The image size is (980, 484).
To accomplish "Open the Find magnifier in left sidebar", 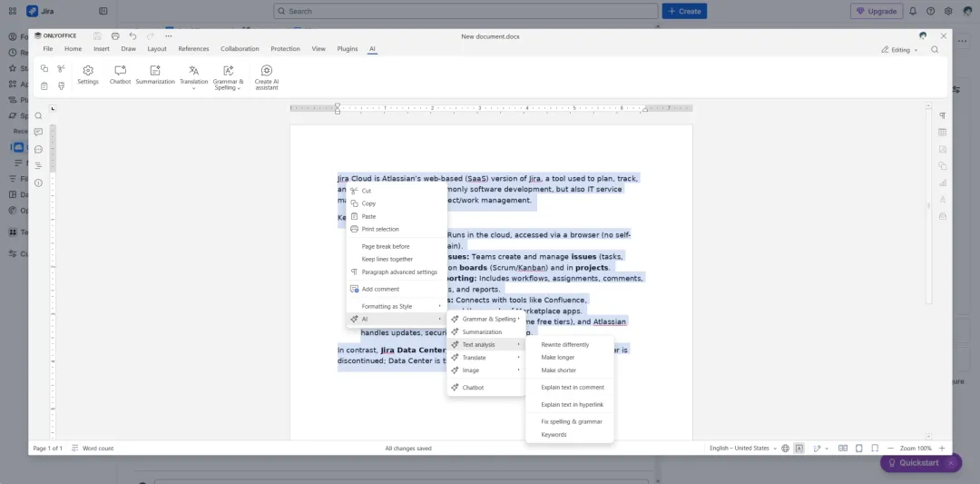I will tap(38, 115).
